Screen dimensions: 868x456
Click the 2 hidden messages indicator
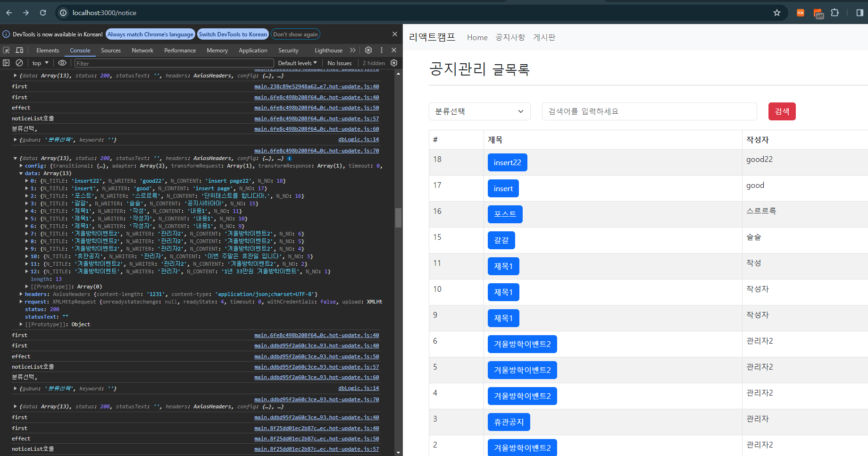(x=374, y=63)
